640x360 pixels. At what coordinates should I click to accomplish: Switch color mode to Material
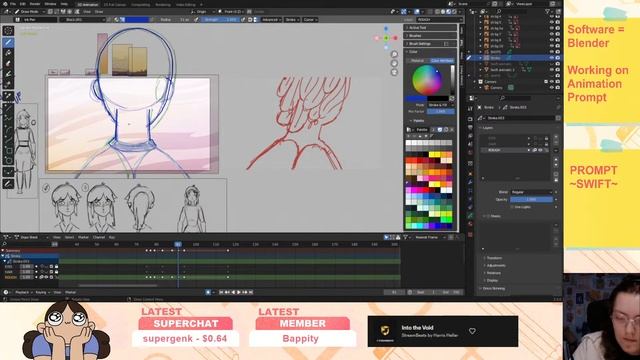pyautogui.click(x=418, y=60)
